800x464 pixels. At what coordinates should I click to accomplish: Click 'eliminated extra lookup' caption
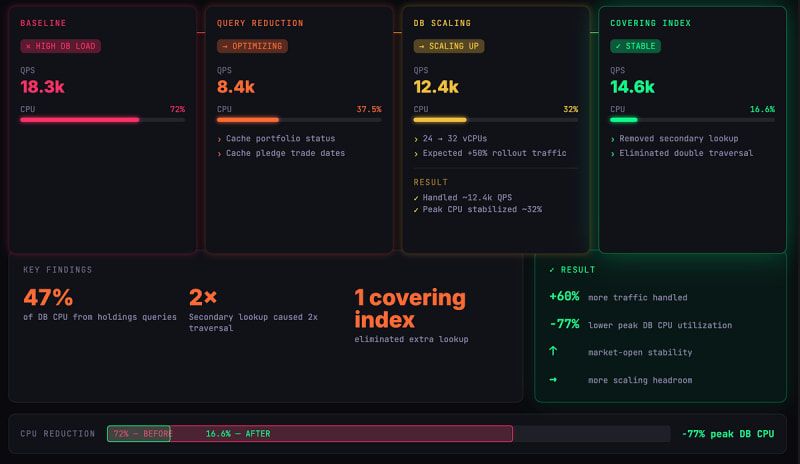pyautogui.click(x=411, y=339)
